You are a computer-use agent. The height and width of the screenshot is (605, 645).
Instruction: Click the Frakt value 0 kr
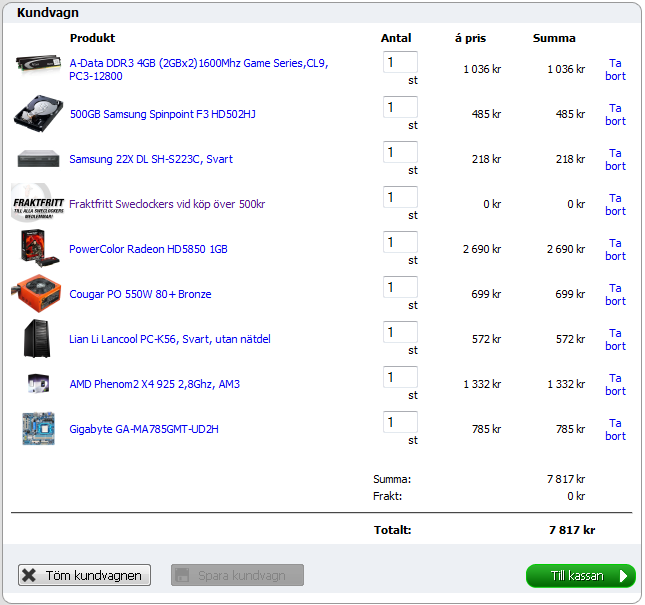[576, 496]
